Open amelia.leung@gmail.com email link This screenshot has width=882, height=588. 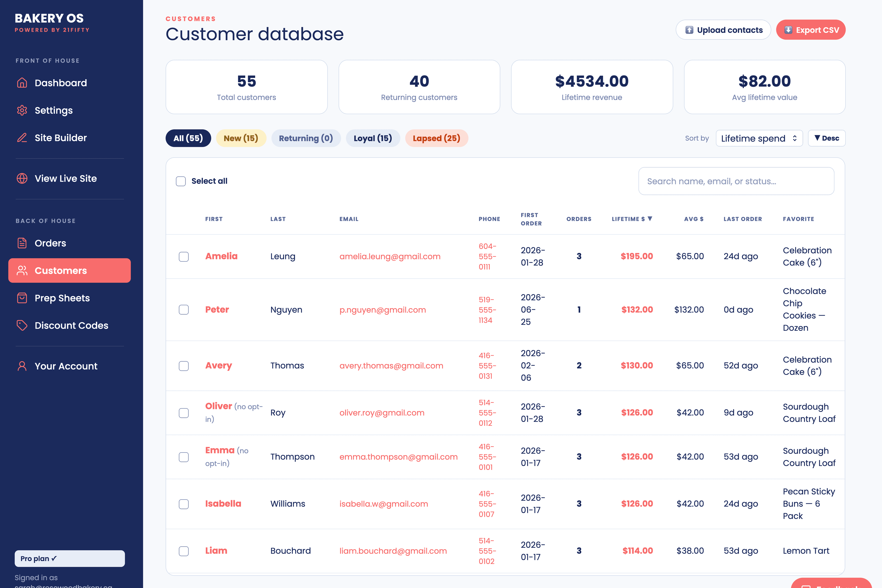coord(390,257)
